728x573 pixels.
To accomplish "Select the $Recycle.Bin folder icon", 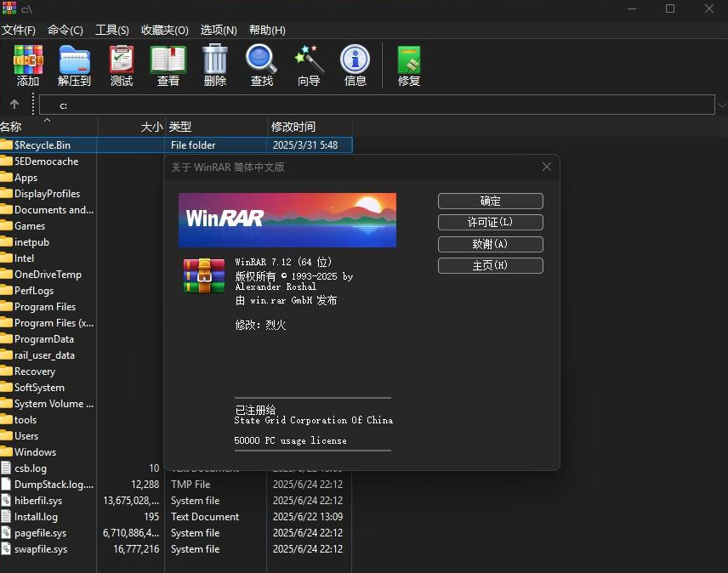I will 7,145.
